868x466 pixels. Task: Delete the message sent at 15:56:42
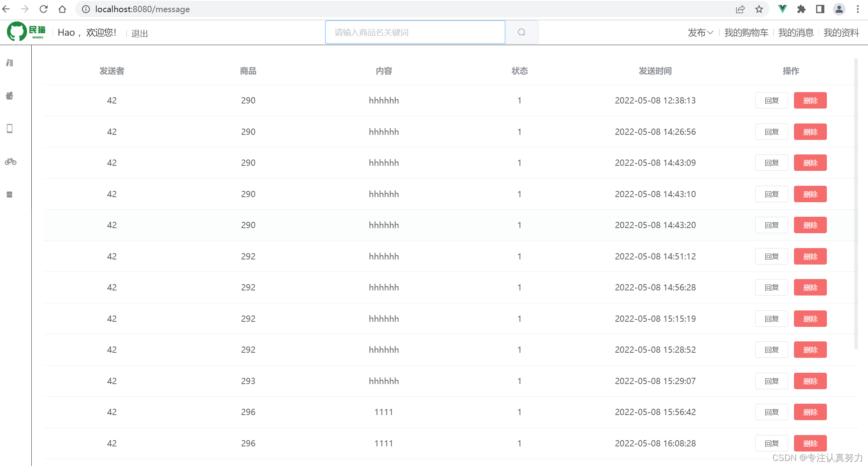point(810,412)
